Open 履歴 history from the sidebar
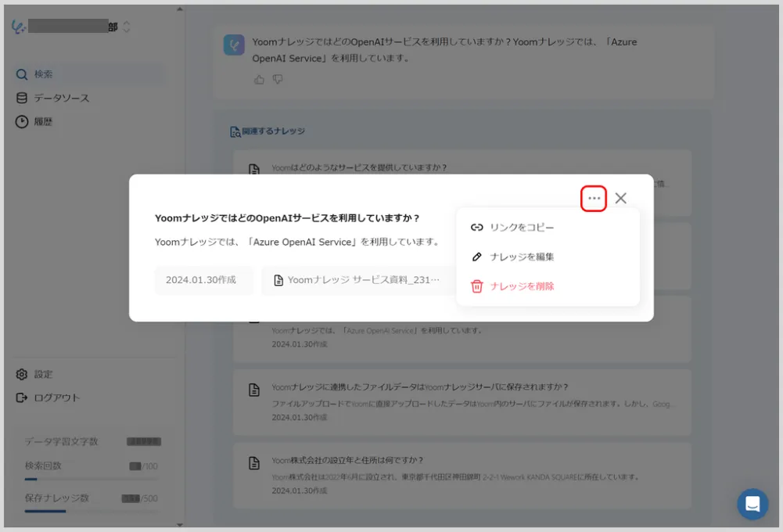The width and height of the screenshot is (783, 532). point(44,122)
